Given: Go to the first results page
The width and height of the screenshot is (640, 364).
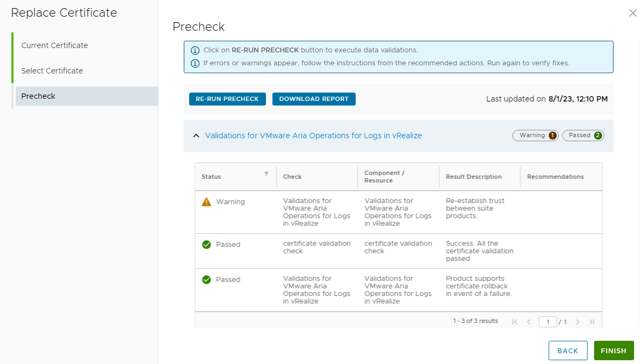Looking at the screenshot, I should [515, 322].
